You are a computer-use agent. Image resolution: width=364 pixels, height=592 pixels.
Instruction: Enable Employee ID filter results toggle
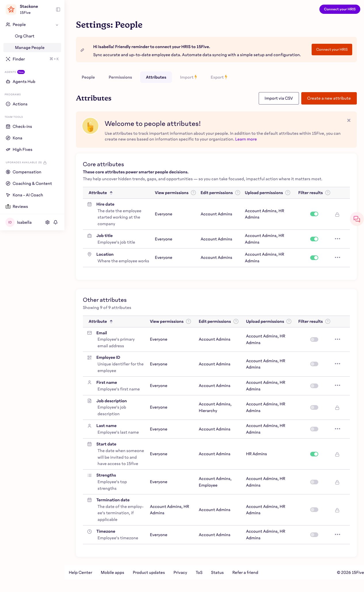tap(314, 364)
